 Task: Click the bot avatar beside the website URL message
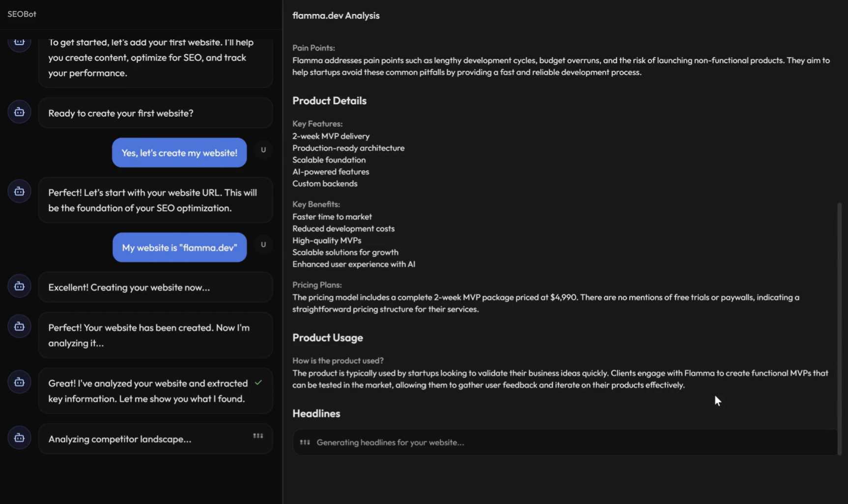19,192
